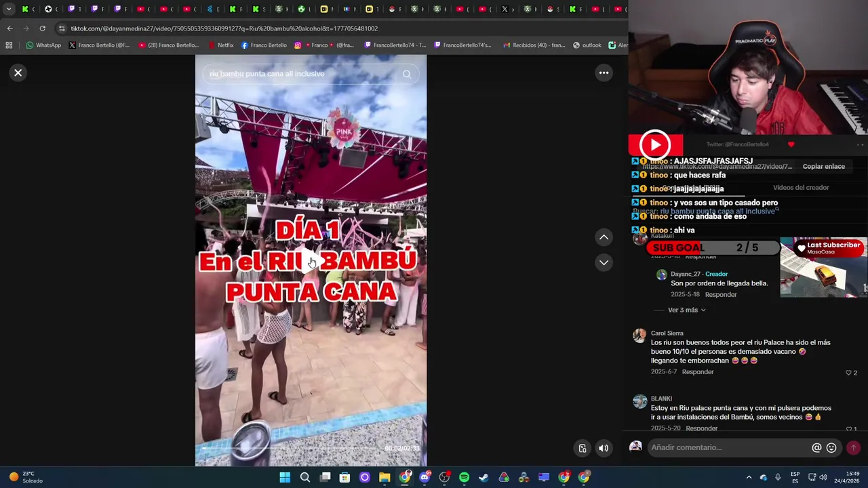Expand the 'Ver 3 más' replies
This screenshot has height=488, width=868.
point(686,310)
